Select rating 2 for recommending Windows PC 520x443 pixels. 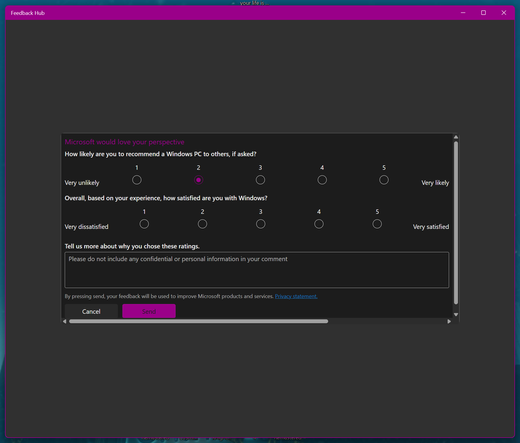(198, 180)
